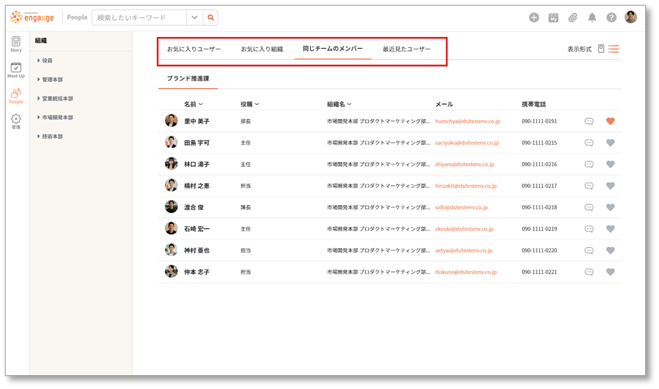Screen dimensions: 659x389
Task: Open chat with 里中 美子
Action: coord(589,121)
